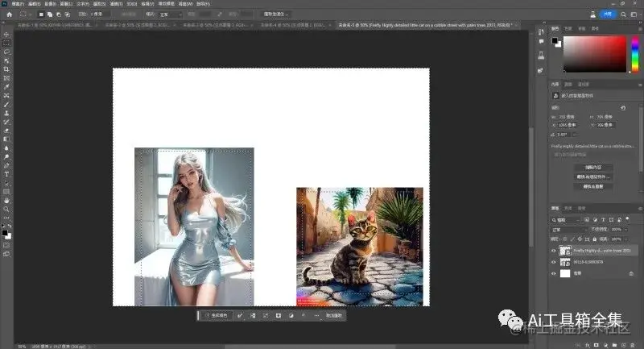Select the Eyedropper tool

coord(6,87)
